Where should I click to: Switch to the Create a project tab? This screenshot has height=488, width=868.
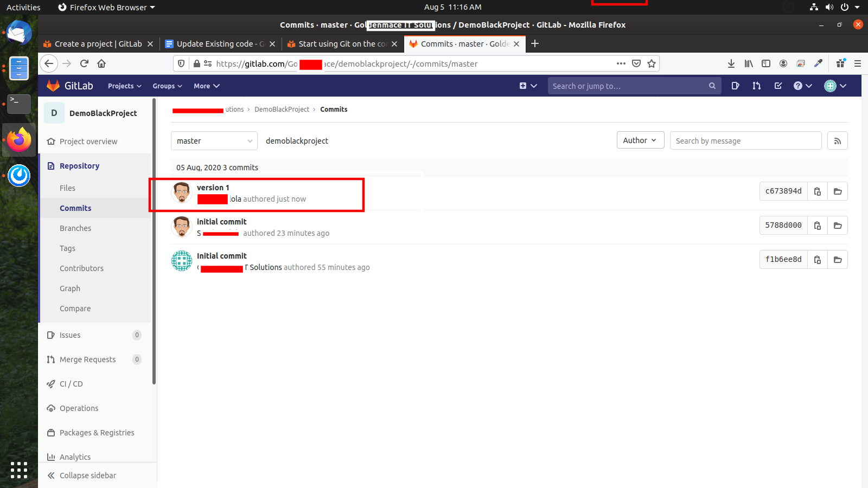click(98, 44)
